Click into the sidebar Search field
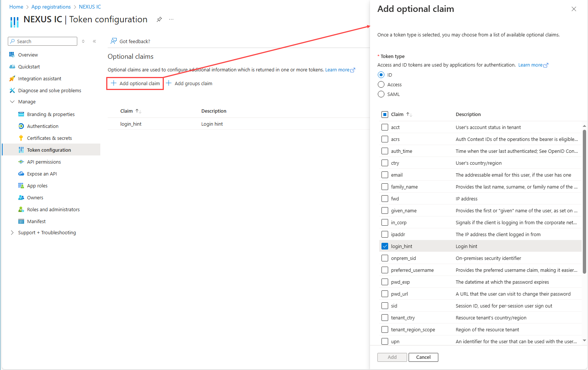The image size is (588, 370). [42, 41]
